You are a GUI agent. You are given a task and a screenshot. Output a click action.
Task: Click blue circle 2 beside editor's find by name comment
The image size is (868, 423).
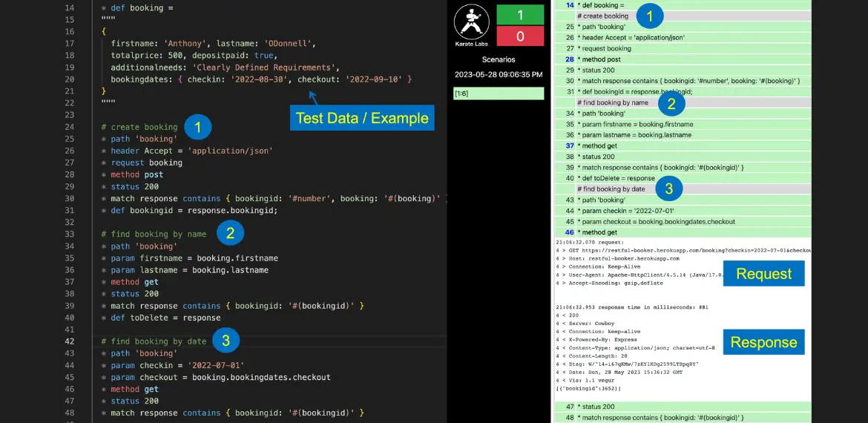(x=230, y=234)
